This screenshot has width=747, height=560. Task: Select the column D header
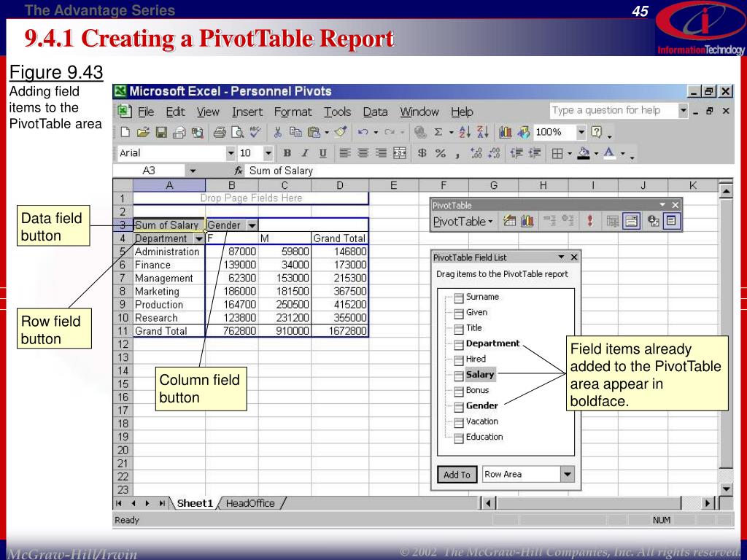coord(340,185)
